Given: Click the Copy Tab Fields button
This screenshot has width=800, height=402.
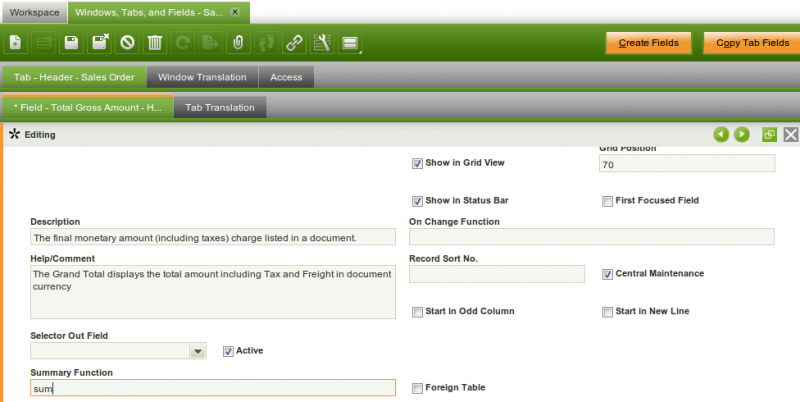Looking at the screenshot, I should point(750,43).
